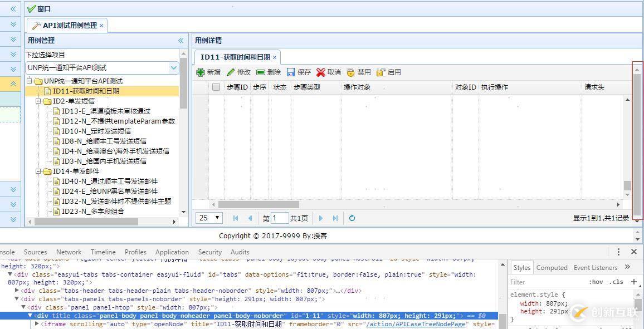Open the page size 25 dropdown
The height and width of the screenshot is (329, 644).
(x=210, y=218)
